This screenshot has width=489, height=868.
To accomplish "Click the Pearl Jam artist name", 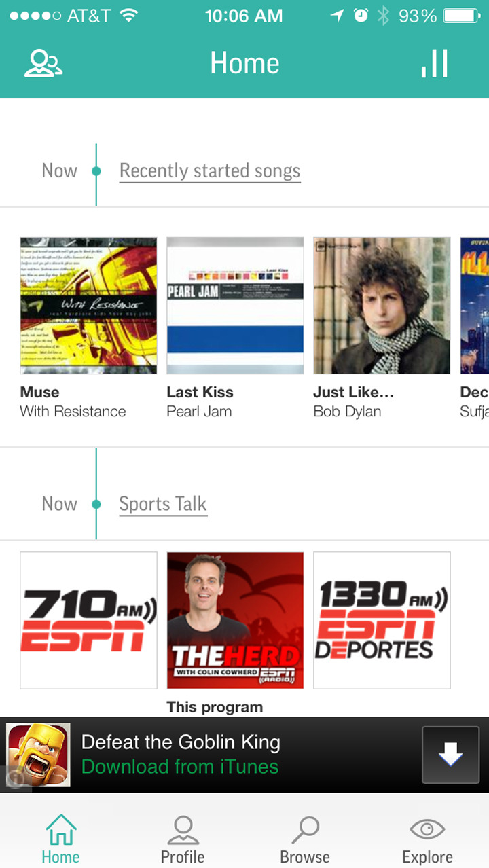I will pos(199,412).
